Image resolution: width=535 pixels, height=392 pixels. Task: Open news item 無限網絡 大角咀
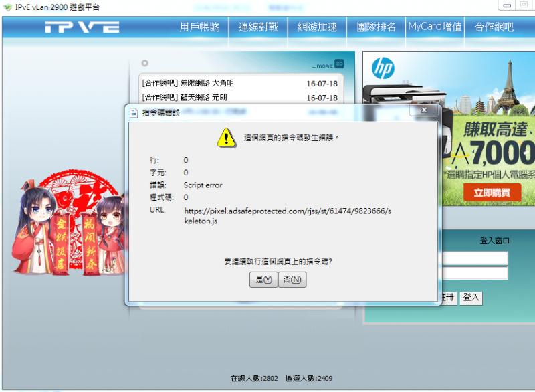pos(189,83)
